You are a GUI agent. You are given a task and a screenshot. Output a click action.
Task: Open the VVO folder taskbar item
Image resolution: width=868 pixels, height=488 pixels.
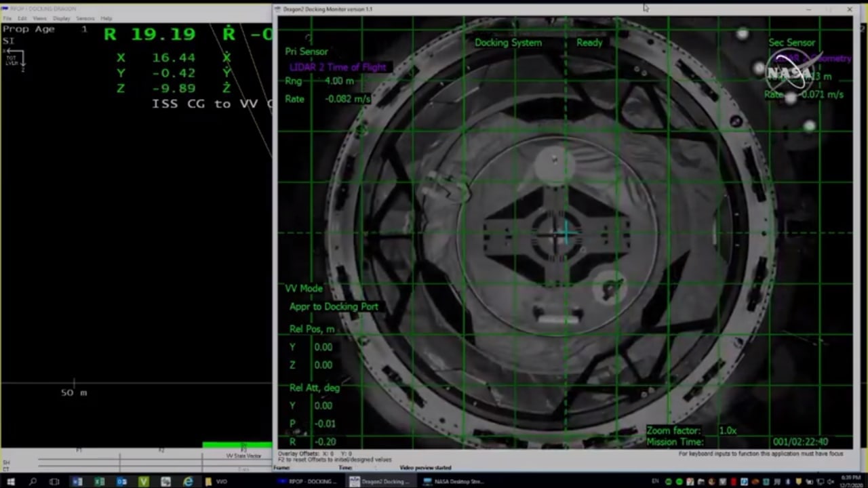click(x=217, y=482)
